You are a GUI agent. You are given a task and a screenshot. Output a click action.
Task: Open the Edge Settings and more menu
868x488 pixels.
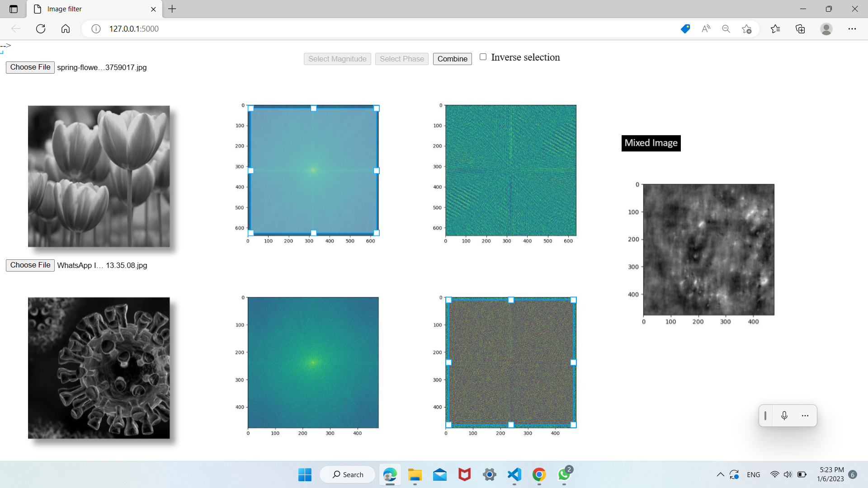pyautogui.click(x=853, y=28)
